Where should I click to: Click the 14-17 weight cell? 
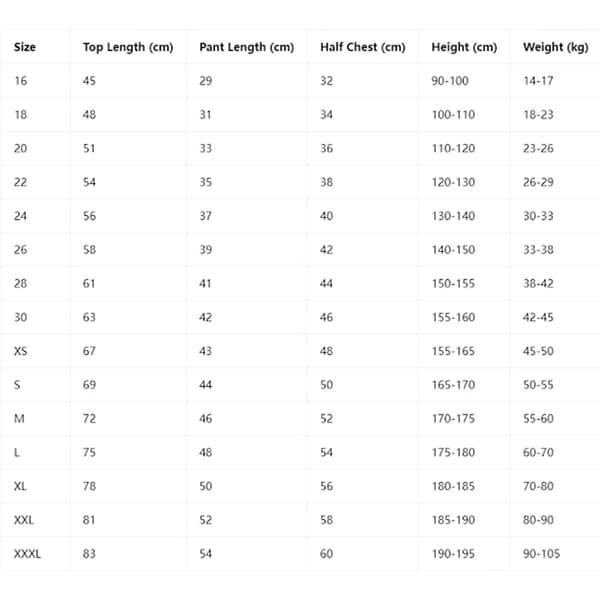[x=538, y=81]
